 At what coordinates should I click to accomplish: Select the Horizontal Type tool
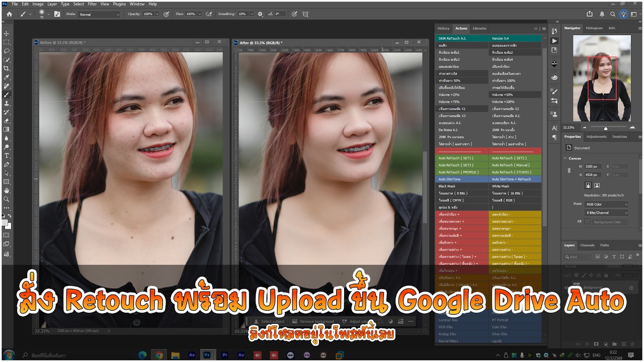click(x=7, y=155)
